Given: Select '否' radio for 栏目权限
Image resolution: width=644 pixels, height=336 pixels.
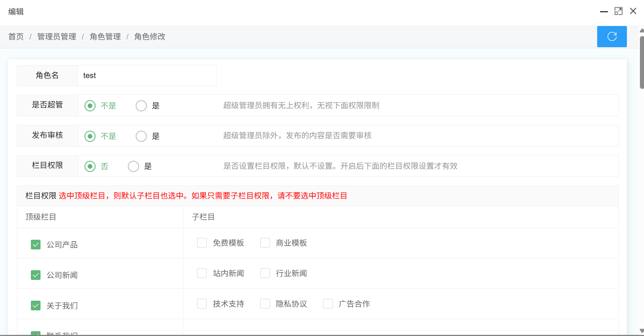Looking at the screenshot, I should click(x=90, y=167).
